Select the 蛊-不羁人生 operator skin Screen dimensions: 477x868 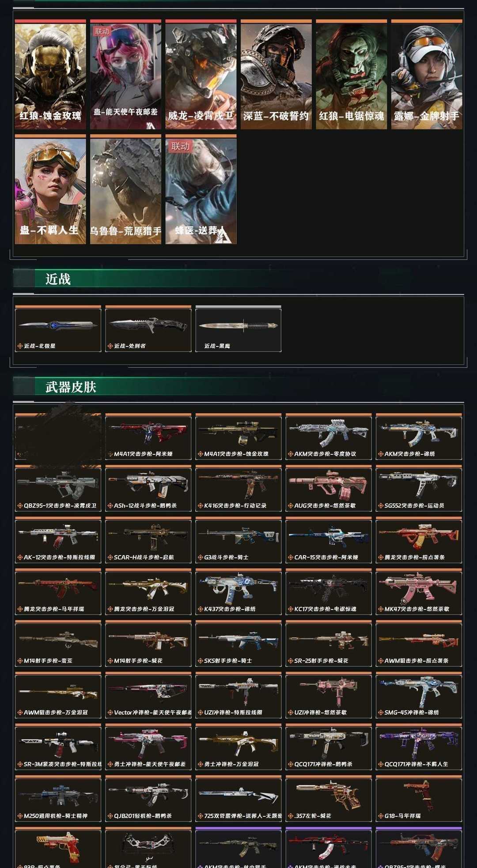pyautogui.click(x=50, y=190)
